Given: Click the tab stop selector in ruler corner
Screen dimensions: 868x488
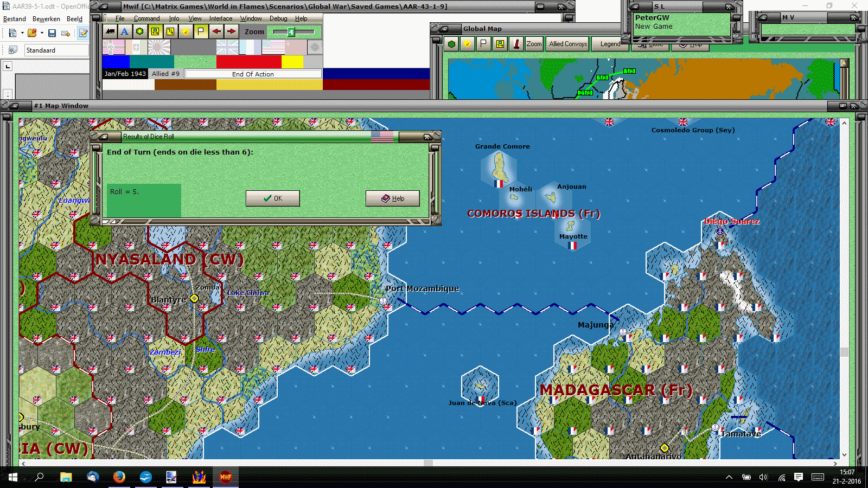Looking at the screenshot, I should pos(8,67).
